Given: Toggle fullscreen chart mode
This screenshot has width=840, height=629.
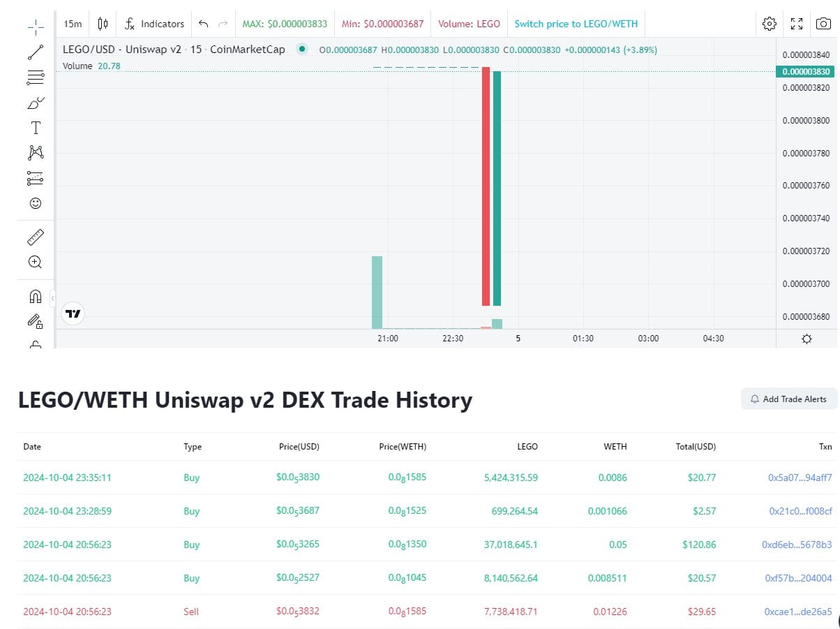Looking at the screenshot, I should tap(797, 24).
